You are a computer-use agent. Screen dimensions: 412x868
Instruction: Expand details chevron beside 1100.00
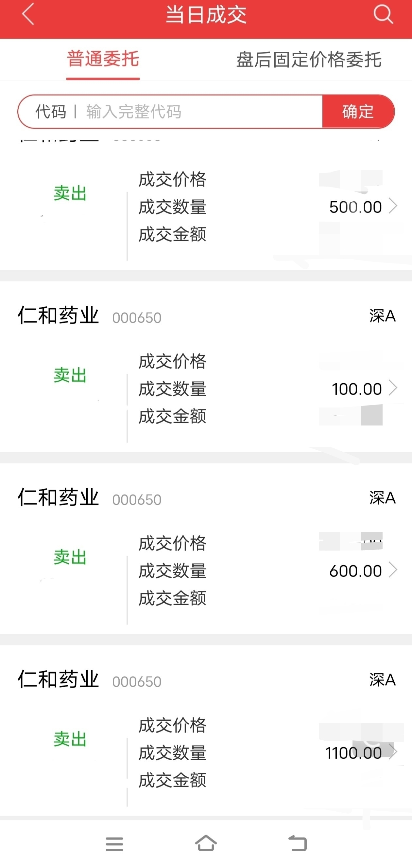tap(393, 752)
